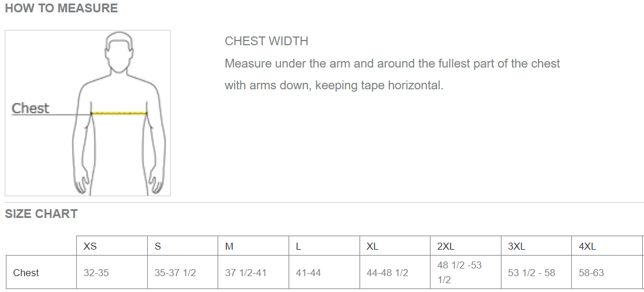This screenshot has width=644, height=292.
Task: Click the 32-35 chest measurement cell
Action: coord(97,273)
